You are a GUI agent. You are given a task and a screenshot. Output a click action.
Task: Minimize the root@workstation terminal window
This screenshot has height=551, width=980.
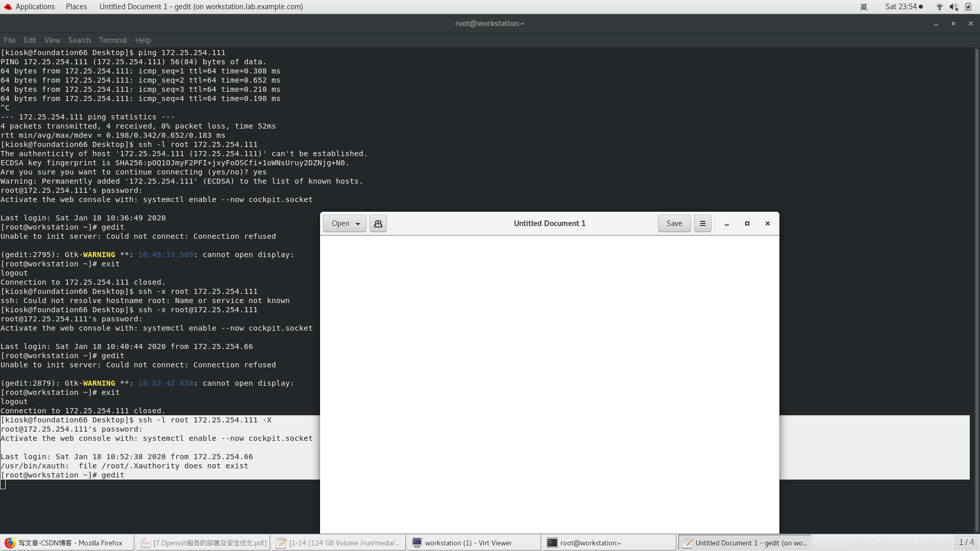click(x=936, y=23)
